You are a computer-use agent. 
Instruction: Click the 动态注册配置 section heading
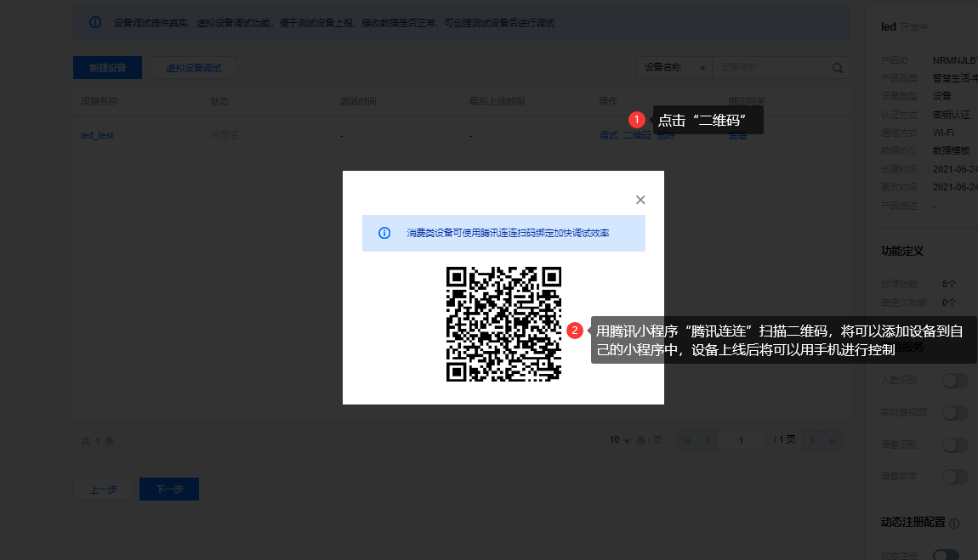click(913, 522)
